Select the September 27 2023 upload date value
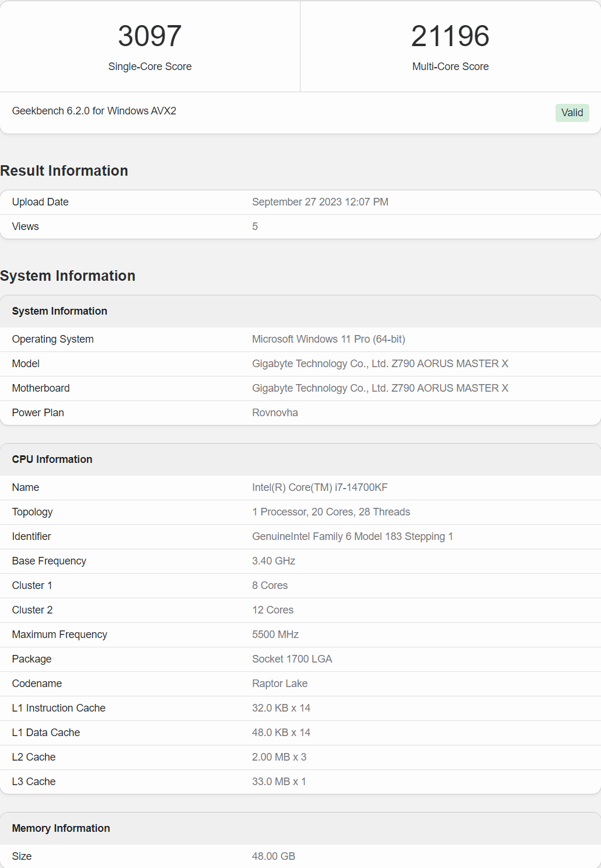 coord(320,202)
